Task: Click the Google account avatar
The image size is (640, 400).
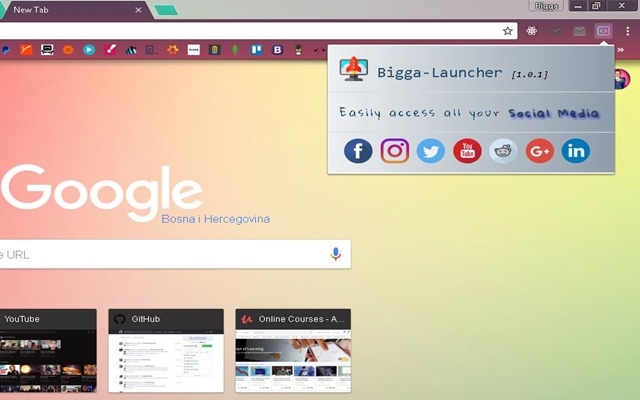Action: [x=622, y=79]
